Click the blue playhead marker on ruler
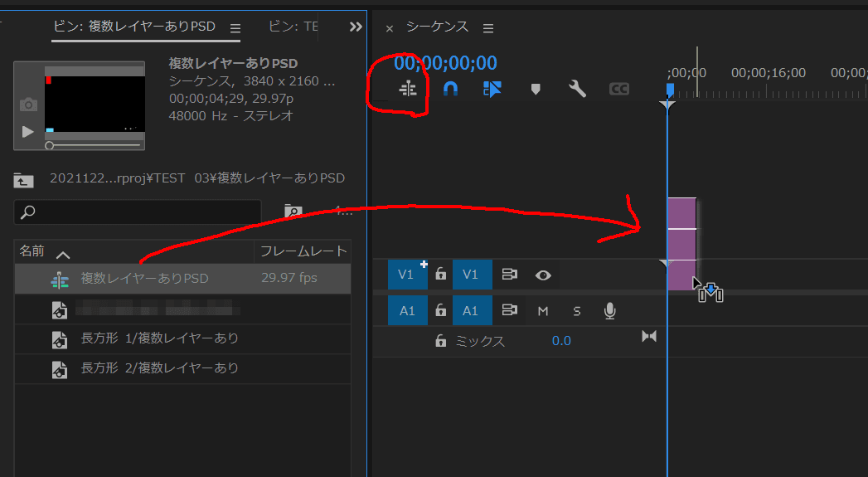The height and width of the screenshot is (477, 868). pyautogui.click(x=670, y=90)
